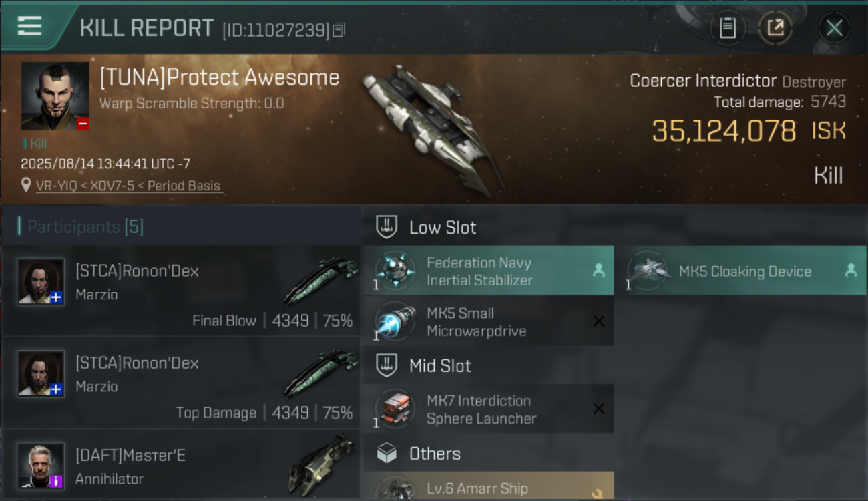
Task: Collapse the Low Slot section
Action: 426,227
